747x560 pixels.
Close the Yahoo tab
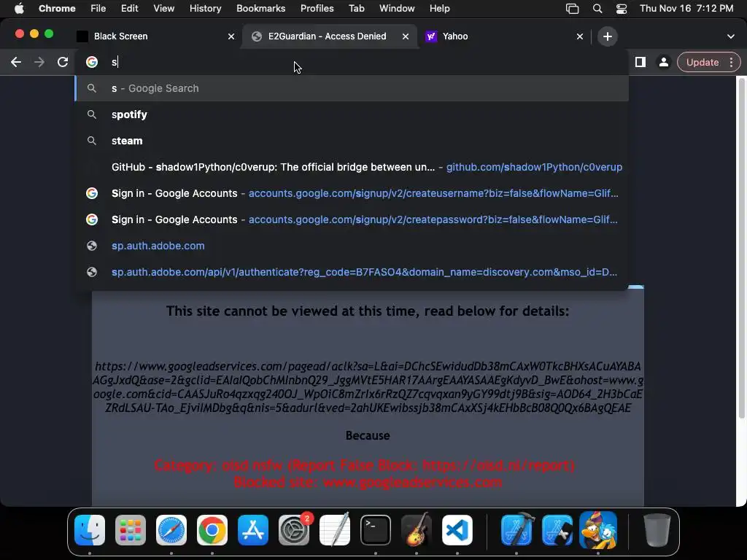pyautogui.click(x=580, y=36)
